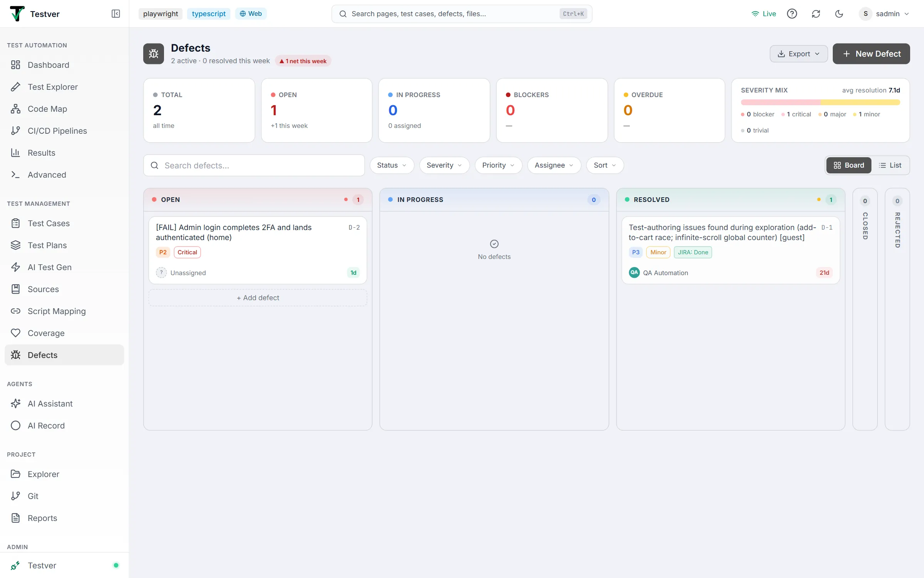
Task: Open Advanced terminal section
Action: [64, 175]
